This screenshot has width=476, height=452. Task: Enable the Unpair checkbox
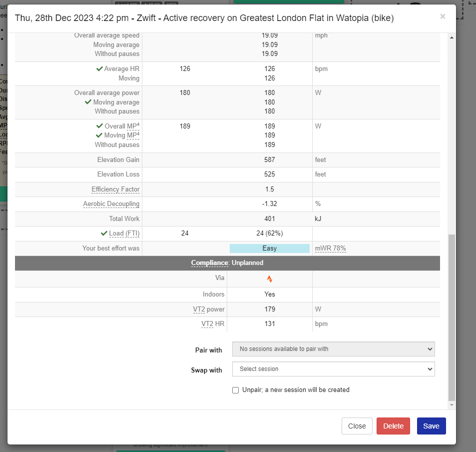[x=236, y=390]
